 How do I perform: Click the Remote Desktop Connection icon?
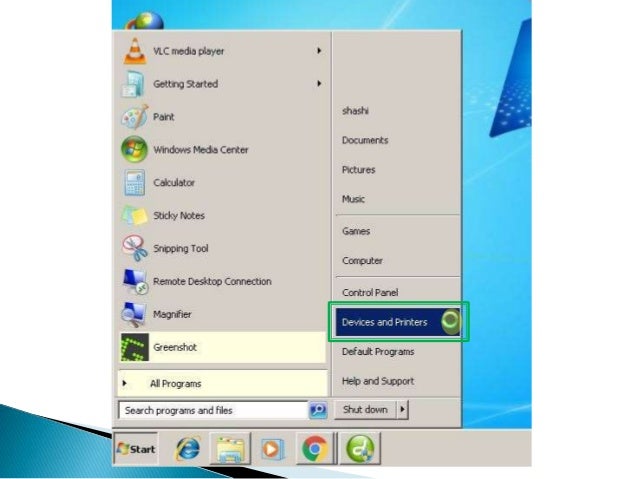click(x=135, y=281)
